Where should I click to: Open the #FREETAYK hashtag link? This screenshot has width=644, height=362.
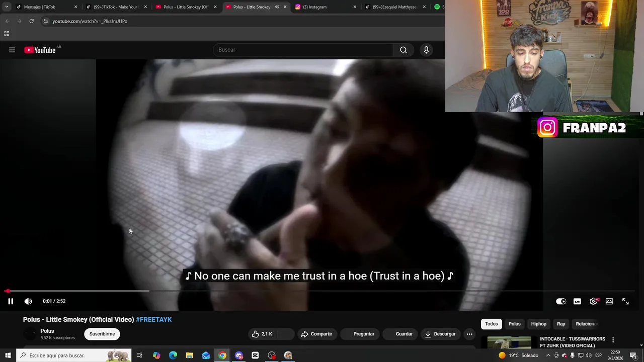point(154,319)
